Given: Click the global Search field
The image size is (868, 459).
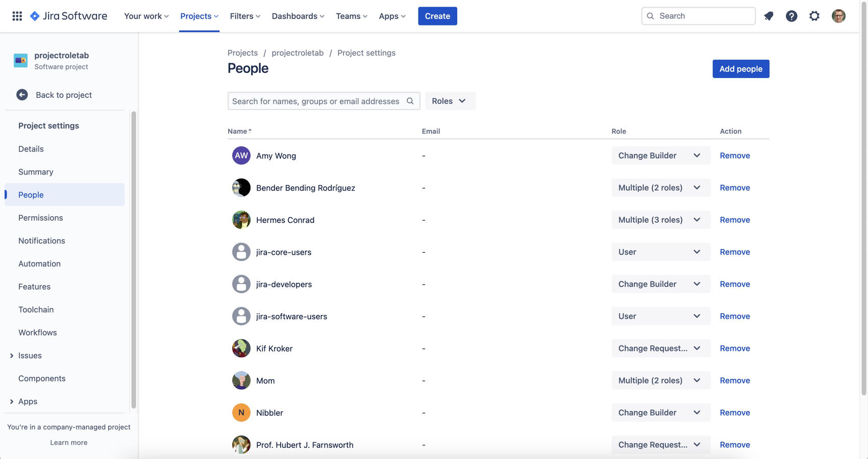Looking at the screenshot, I should pyautogui.click(x=698, y=16).
